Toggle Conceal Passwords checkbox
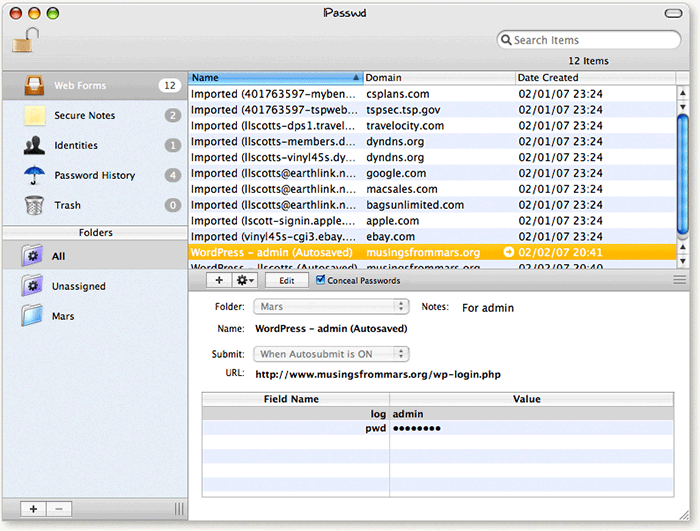Viewport: 700px width, 531px height. (x=320, y=280)
